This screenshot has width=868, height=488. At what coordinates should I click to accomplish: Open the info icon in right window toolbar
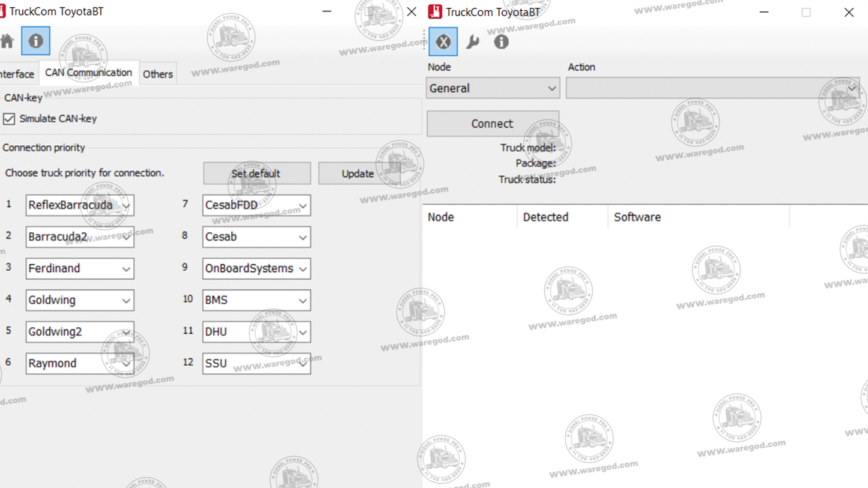[x=502, y=41]
